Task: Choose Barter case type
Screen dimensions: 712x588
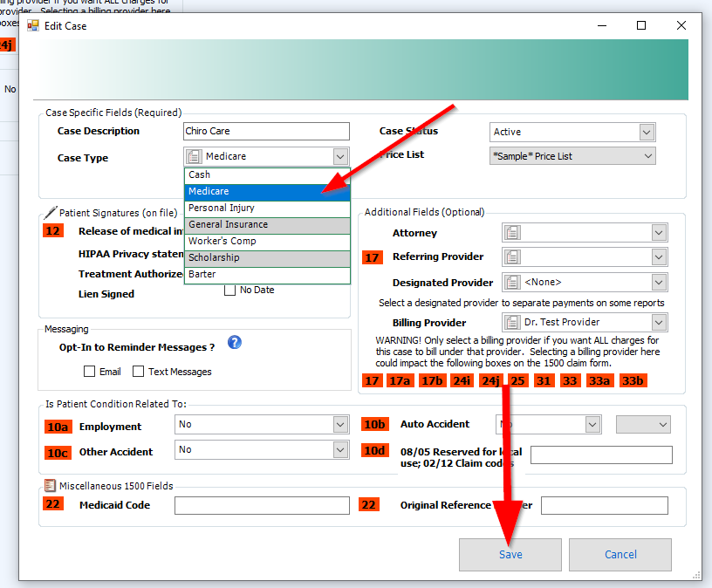Action: pos(268,274)
